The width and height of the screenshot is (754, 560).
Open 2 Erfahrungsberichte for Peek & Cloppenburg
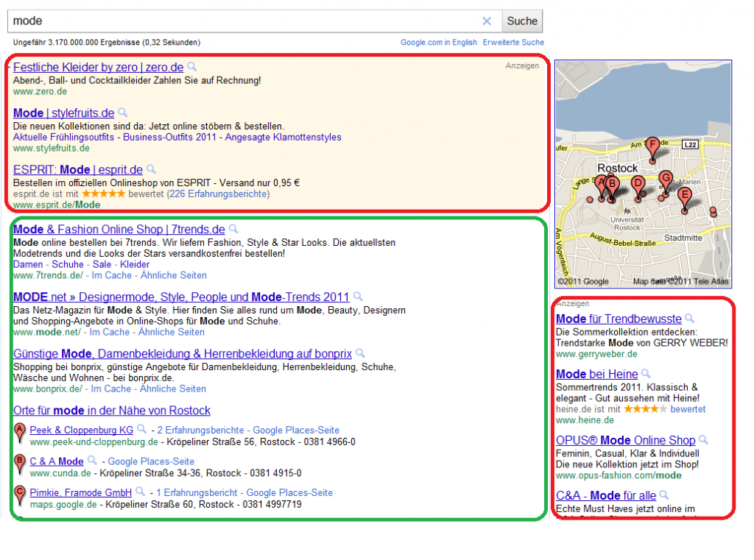200,430
